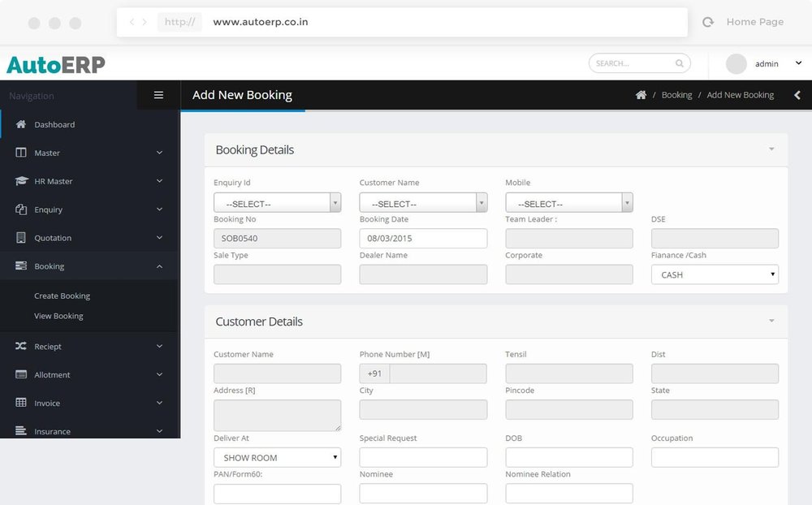
Task: Click the browser reload icon
Action: click(x=708, y=22)
